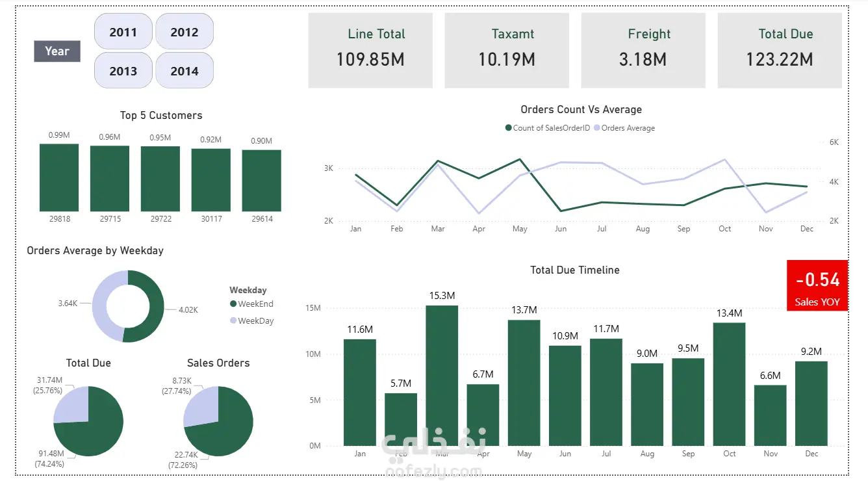The width and height of the screenshot is (868, 481).
Task: Click the Mar 15.3M timeline bar
Action: point(442,376)
